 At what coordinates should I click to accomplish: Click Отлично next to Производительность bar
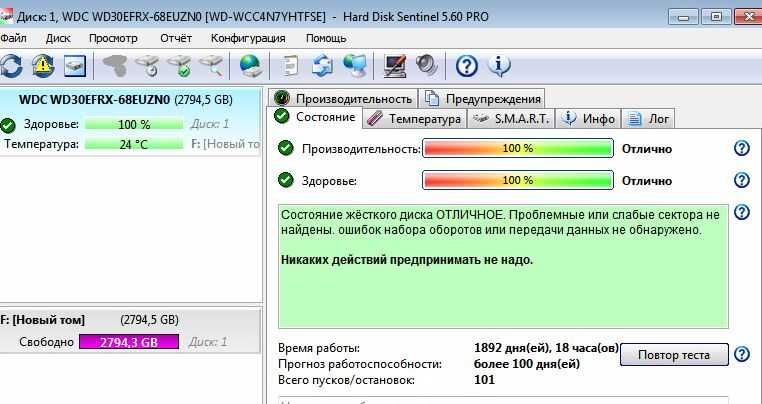647,149
